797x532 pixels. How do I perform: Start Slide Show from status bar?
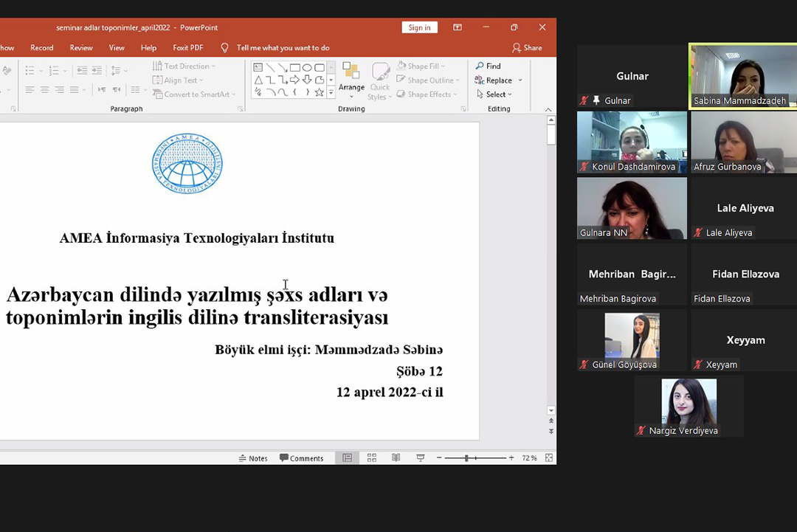tap(421, 457)
